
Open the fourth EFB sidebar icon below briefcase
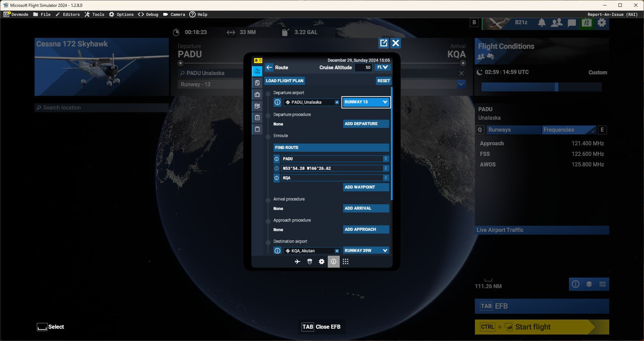click(257, 106)
